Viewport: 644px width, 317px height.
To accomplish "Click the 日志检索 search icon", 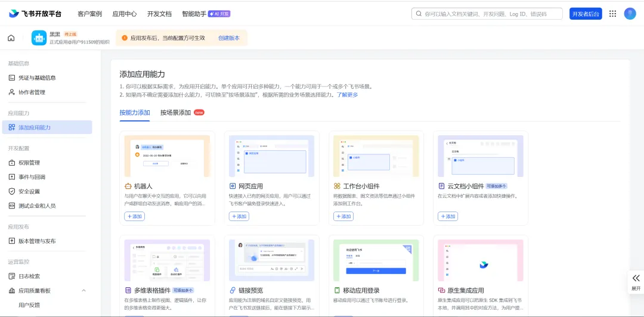I will [12, 276].
